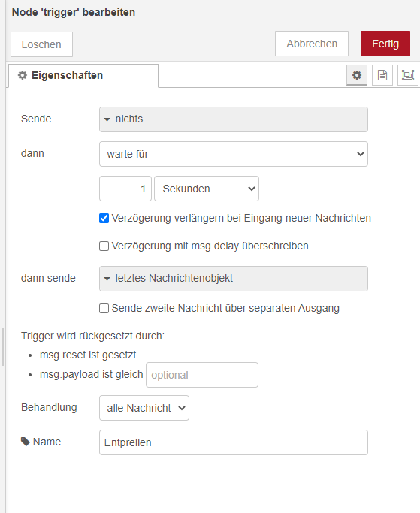Click the optional payload reset field
Image resolution: width=420 pixels, height=513 pixels.
[x=202, y=375]
